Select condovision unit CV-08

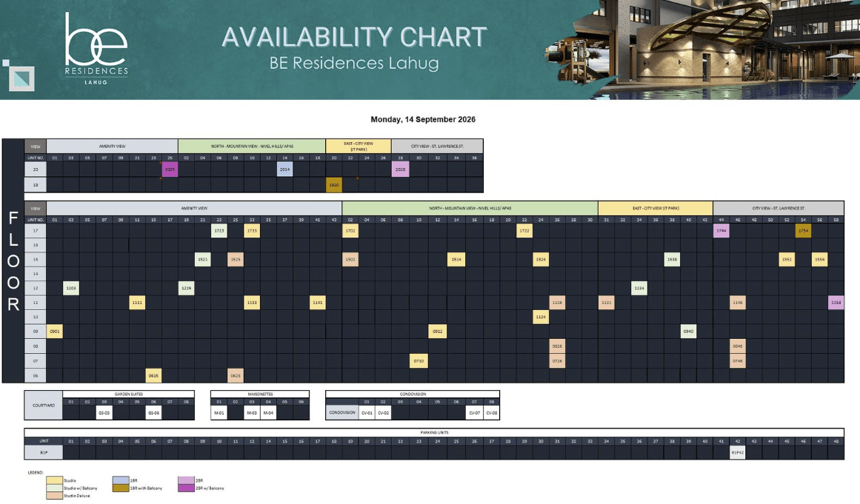click(491, 412)
